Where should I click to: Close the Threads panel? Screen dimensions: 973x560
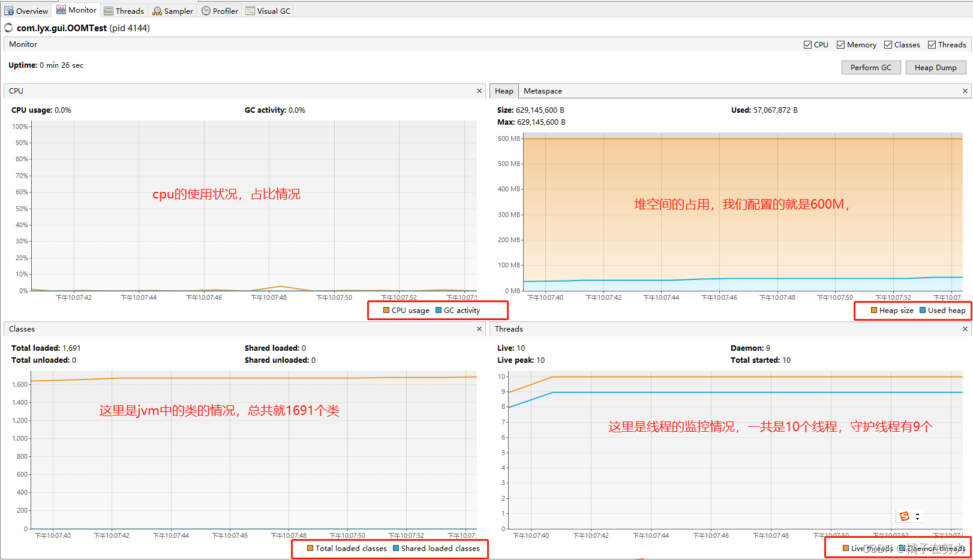click(965, 329)
